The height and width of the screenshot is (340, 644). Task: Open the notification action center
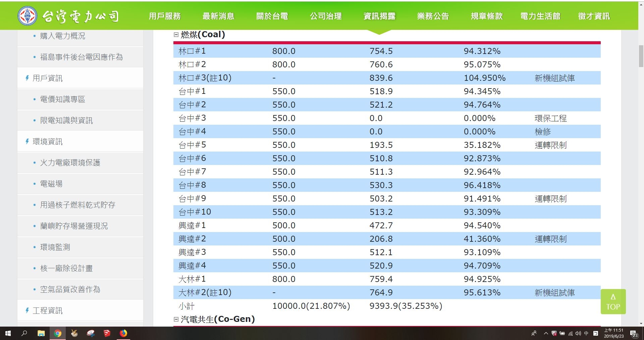pyautogui.click(x=634, y=334)
